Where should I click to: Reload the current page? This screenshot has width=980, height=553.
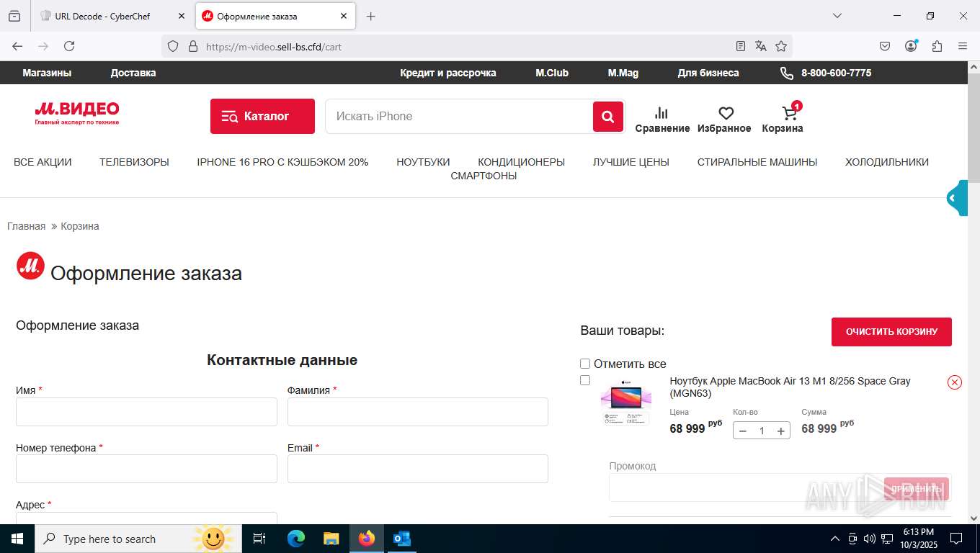point(69,46)
